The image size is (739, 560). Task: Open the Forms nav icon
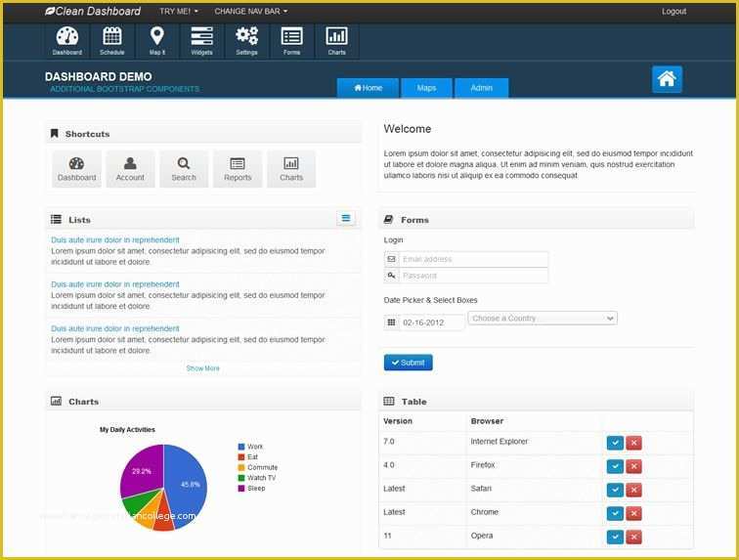point(291,41)
